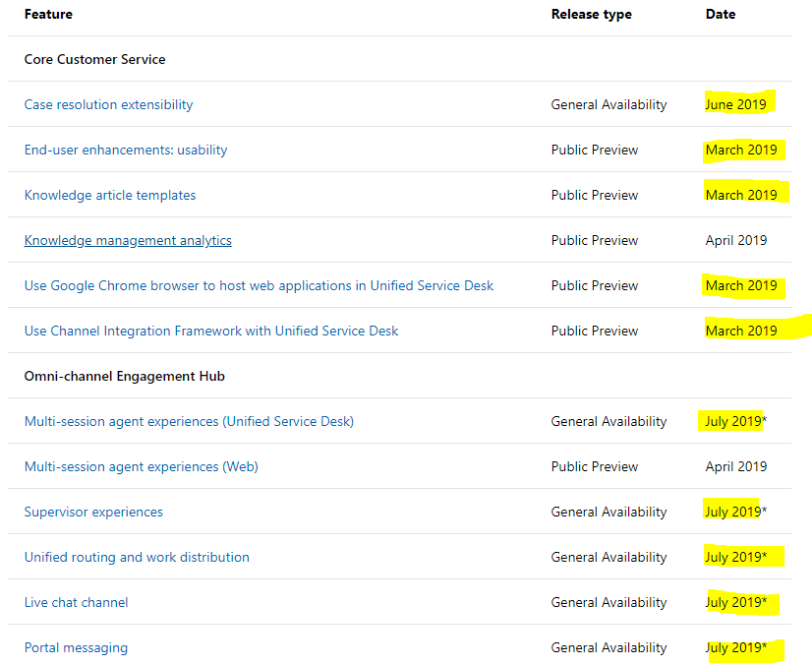Open Portal messaging link

click(x=76, y=648)
